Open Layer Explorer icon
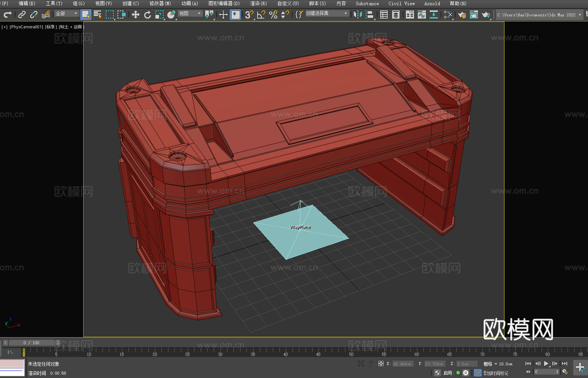This screenshot has height=378, width=588. (396, 14)
